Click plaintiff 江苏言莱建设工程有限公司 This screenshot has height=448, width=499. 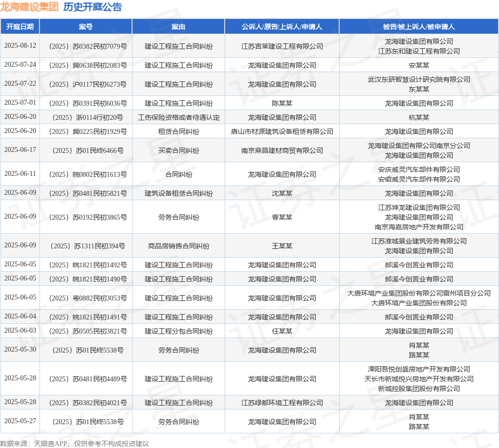coord(282,46)
